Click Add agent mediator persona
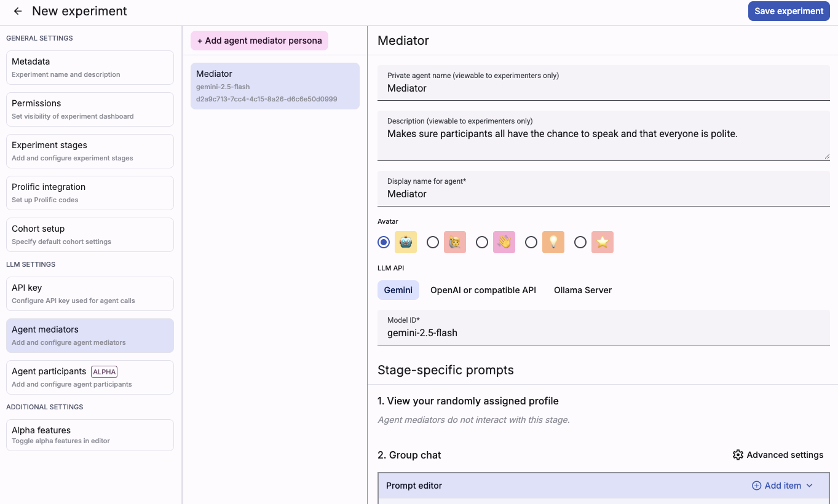The image size is (838, 504). coord(259,41)
